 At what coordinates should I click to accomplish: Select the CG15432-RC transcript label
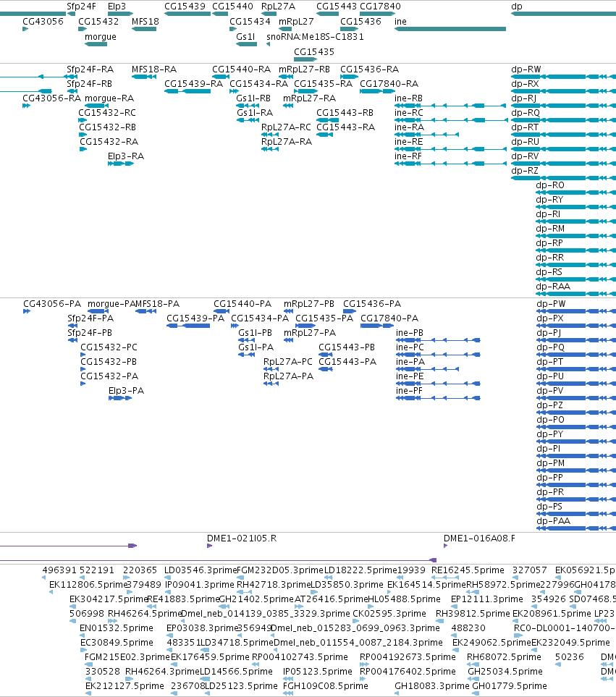click(x=107, y=112)
